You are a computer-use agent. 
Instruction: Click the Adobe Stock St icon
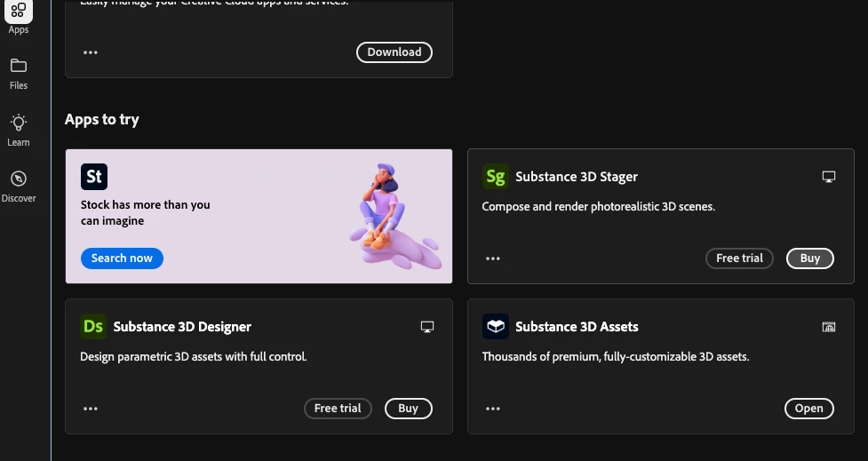tap(94, 177)
